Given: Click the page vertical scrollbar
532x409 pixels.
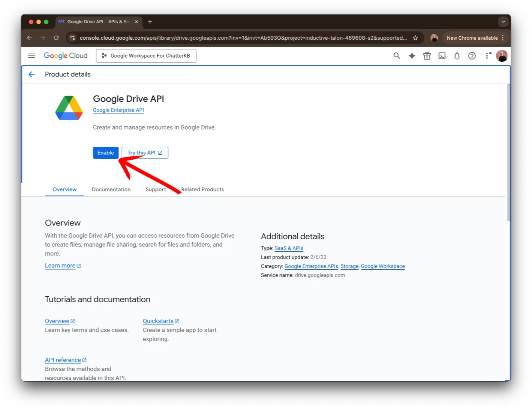Looking at the screenshot, I should (x=508, y=153).
